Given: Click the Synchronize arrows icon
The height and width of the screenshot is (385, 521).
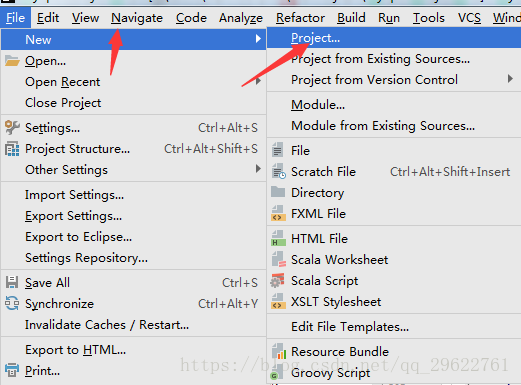Looking at the screenshot, I should point(12,304).
